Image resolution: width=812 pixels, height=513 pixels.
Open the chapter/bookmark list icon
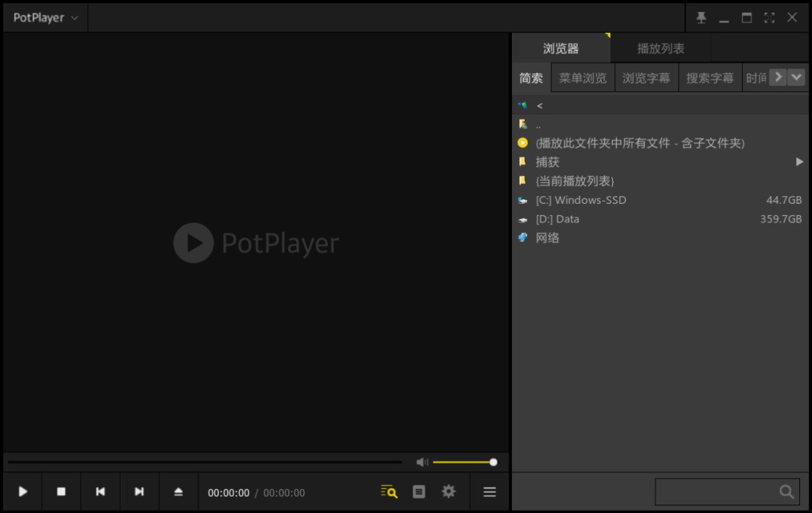419,491
